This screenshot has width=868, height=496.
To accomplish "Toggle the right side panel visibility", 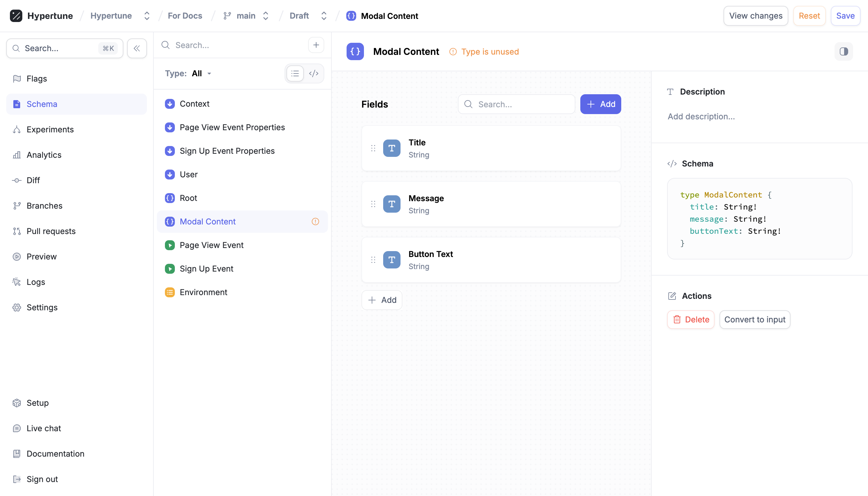I will coord(844,51).
